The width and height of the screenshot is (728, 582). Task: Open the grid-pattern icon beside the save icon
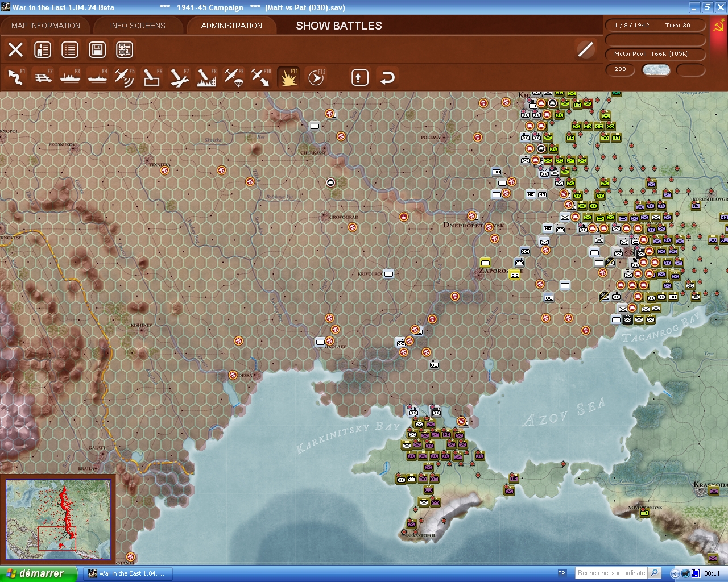click(125, 49)
